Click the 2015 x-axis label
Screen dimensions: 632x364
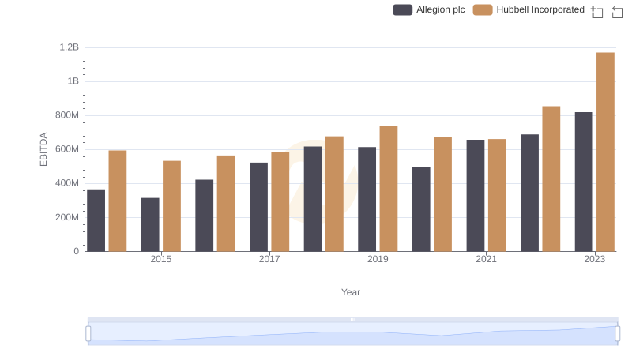pos(161,259)
